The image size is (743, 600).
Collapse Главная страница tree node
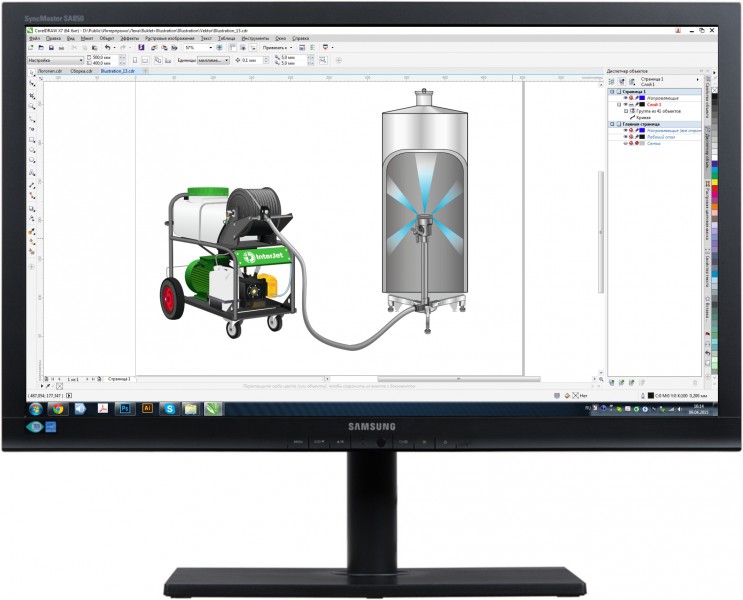point(612,124)
